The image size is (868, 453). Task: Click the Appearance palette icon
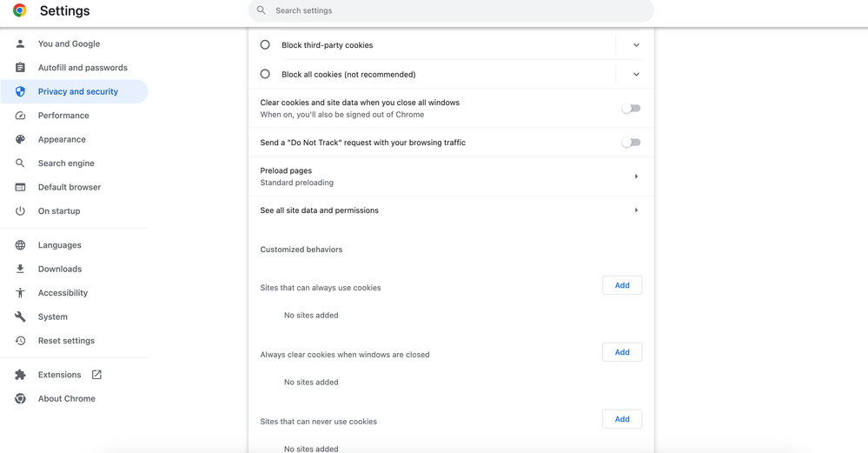(20, 139)
